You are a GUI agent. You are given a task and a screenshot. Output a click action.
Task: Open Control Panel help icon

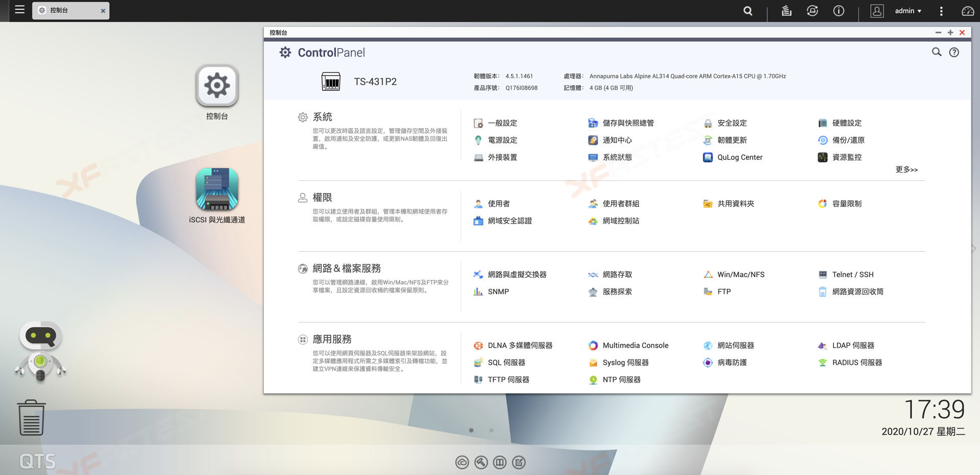pos(954,52)
